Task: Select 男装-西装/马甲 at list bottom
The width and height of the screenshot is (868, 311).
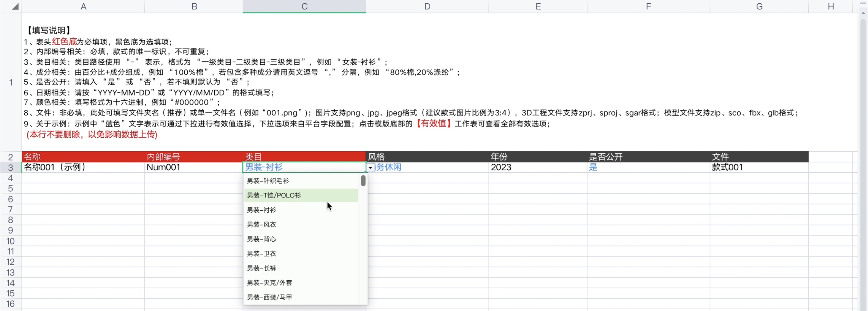Action: (x=269, y=297)
